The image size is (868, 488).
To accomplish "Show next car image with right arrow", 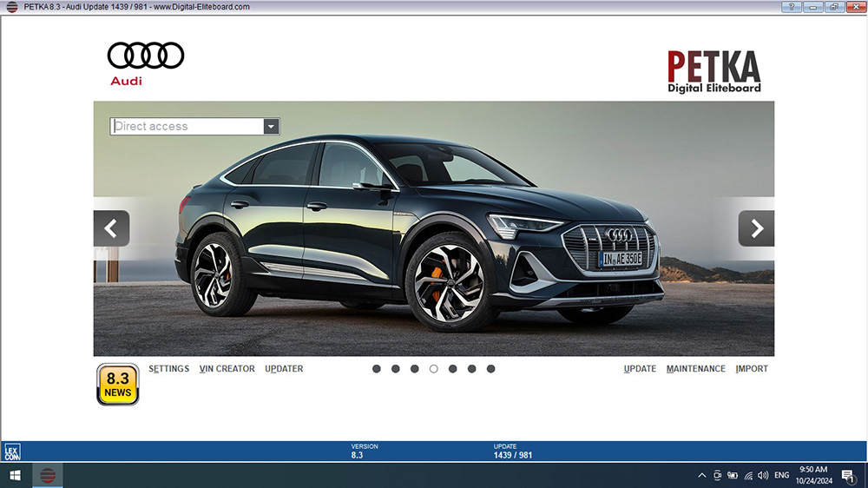I will (756, 228).
